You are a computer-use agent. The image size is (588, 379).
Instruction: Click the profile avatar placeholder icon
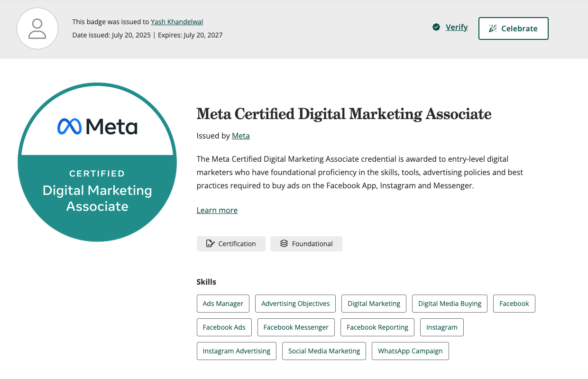[x=37, y=28]
